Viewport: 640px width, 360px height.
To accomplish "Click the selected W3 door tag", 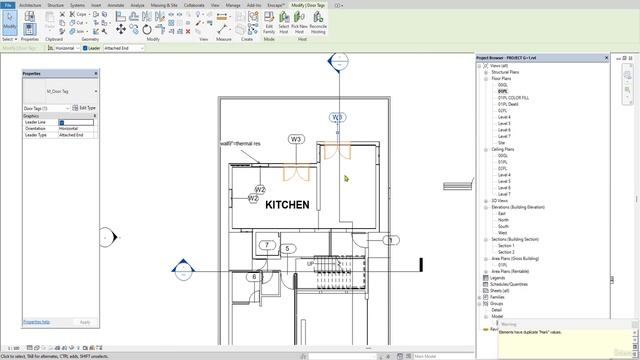I will tap(338, 118).
